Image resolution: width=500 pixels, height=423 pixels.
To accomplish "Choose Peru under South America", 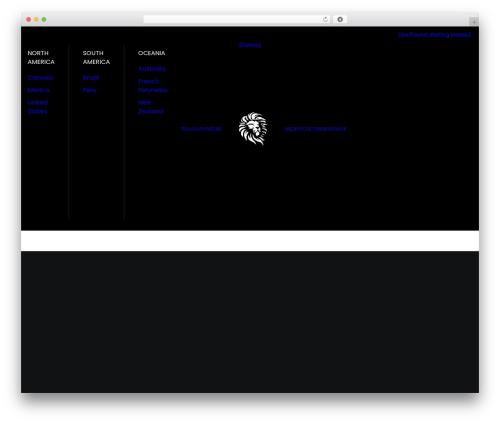I will [90, 90].
